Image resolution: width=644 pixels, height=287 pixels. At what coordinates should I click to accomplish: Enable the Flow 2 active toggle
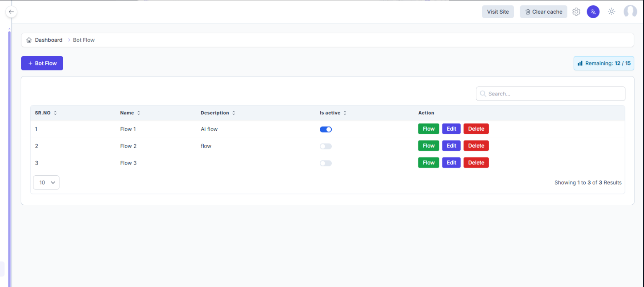click(326, 146)
